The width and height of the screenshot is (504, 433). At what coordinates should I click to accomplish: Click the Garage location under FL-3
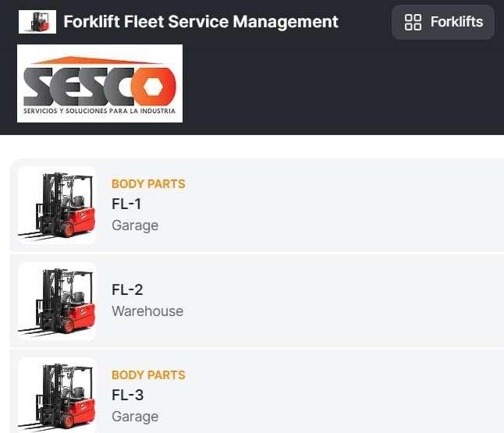(135, 417)
